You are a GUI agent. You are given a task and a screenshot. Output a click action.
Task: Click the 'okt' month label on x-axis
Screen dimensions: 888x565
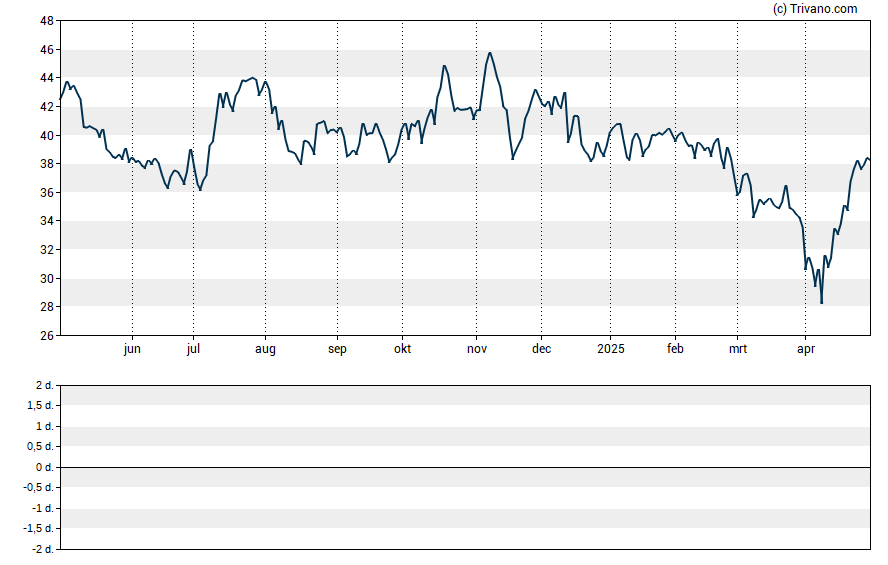(x=403, y=349)
